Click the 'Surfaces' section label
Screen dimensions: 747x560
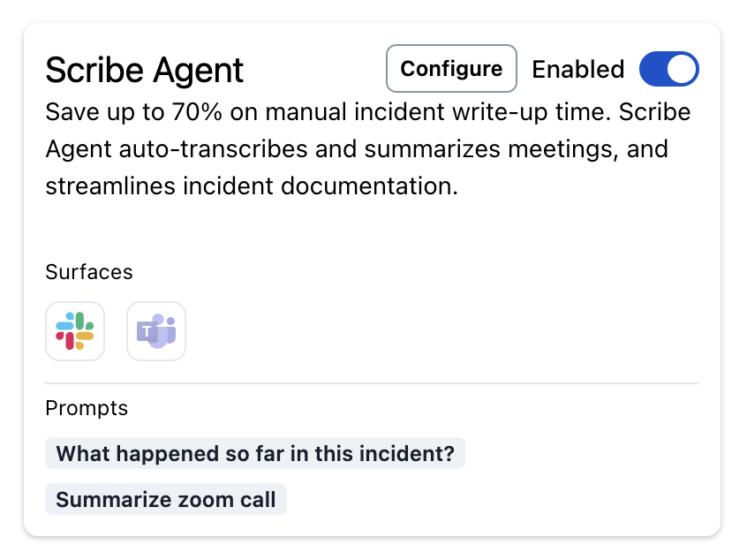point(89,272)
